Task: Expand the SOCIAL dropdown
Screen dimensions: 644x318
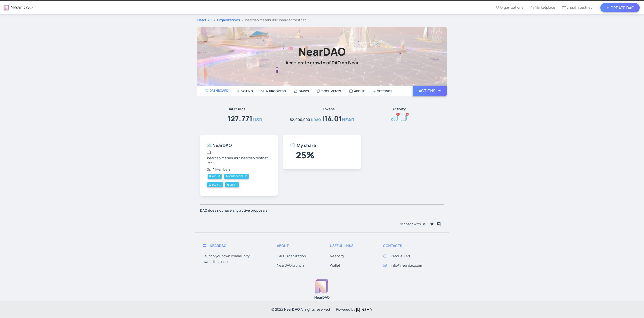Action: click(215, 185)
